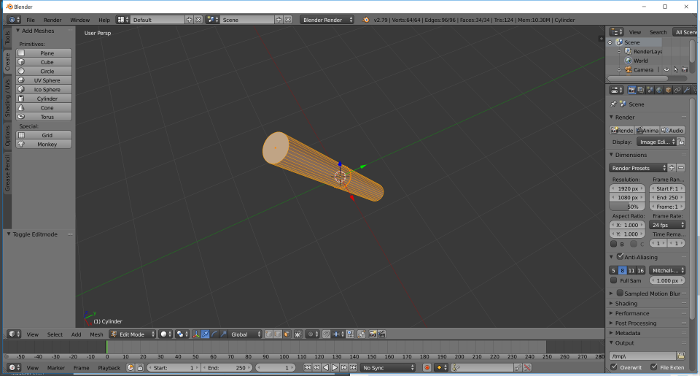This screenshot has width=700, height=376.
Task: Open the Constraints chain tab icon
Action: (x=677, y=90)
